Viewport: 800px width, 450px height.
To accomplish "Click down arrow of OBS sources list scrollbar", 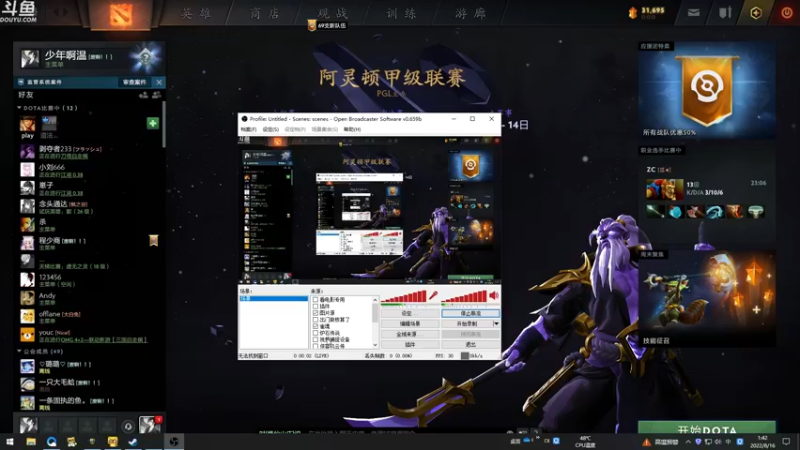I will pos(375,345).
